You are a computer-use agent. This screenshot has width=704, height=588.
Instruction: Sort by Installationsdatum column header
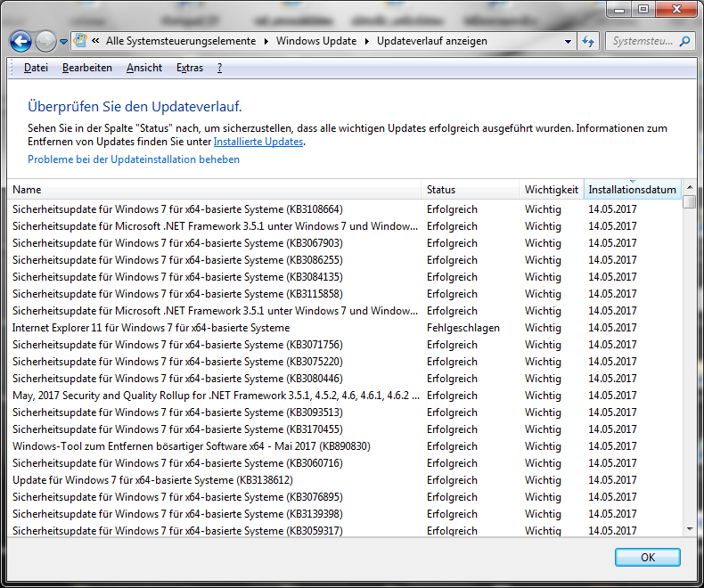[632, 190]
